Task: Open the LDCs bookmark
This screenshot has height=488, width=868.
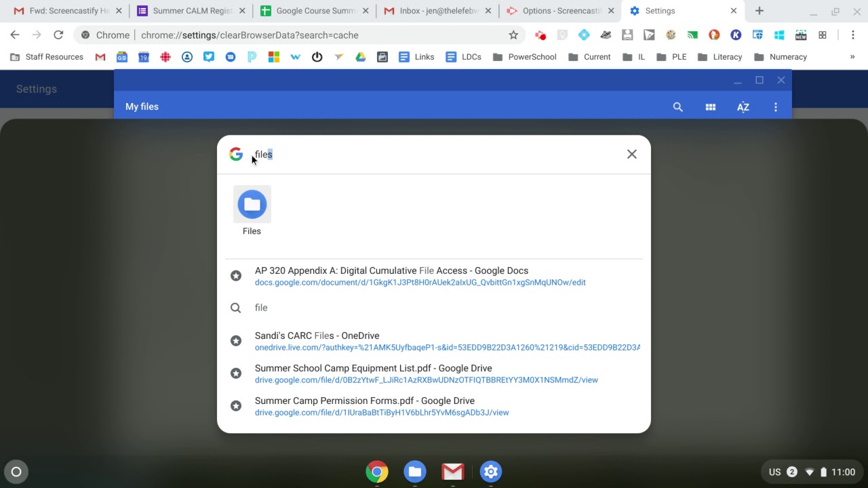Action: (x=464, y=57)
